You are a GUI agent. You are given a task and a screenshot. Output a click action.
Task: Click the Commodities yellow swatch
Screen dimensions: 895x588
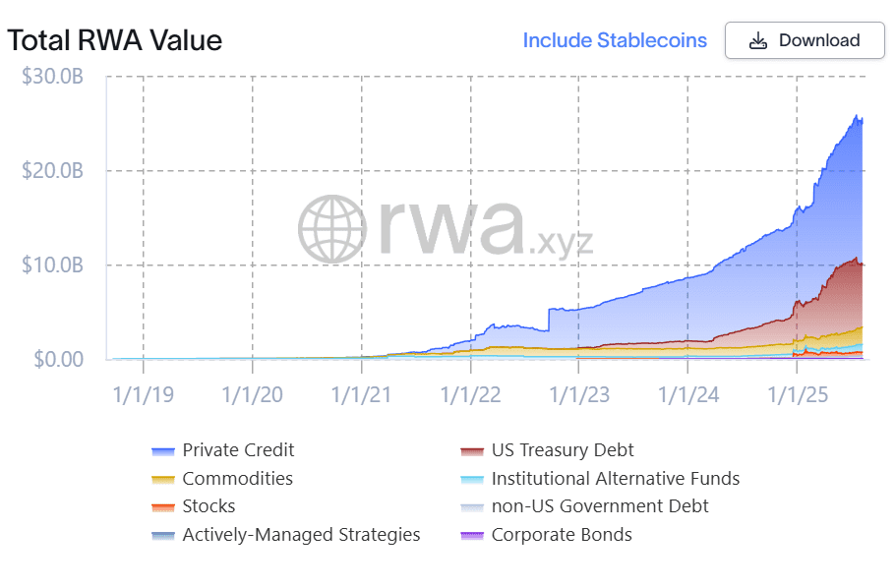(163, 480)
